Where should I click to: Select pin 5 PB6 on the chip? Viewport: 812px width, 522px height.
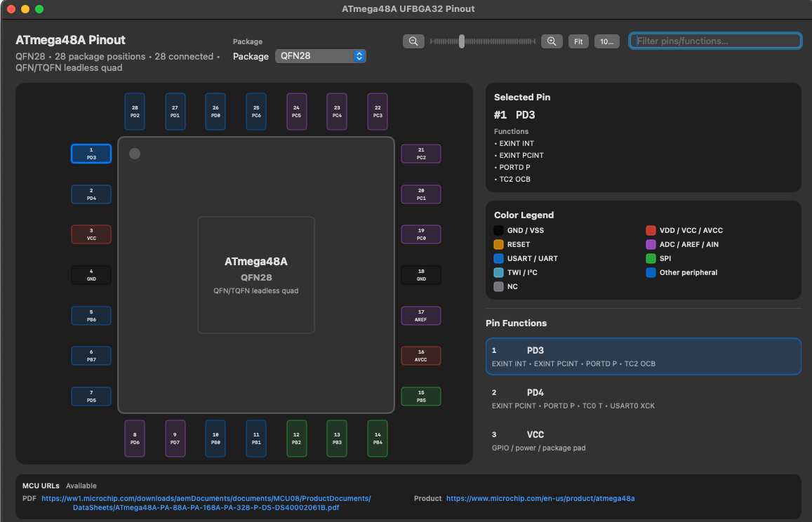click(91, 316)
